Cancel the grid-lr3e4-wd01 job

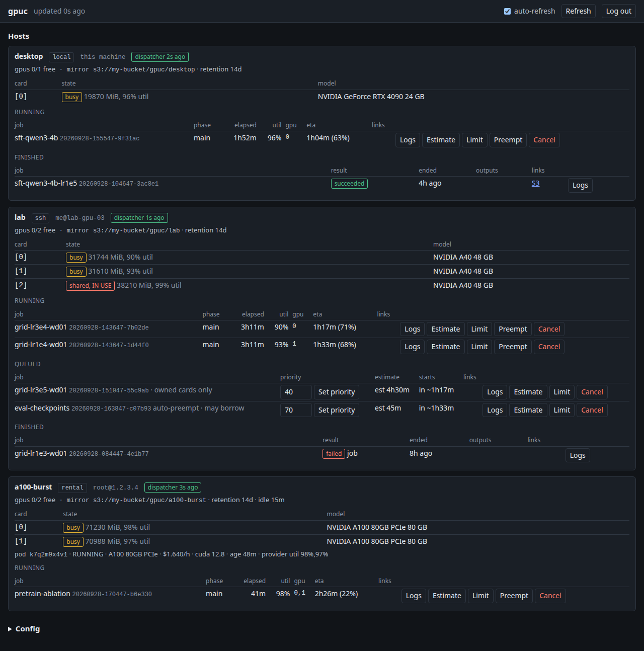pos(549,329)
